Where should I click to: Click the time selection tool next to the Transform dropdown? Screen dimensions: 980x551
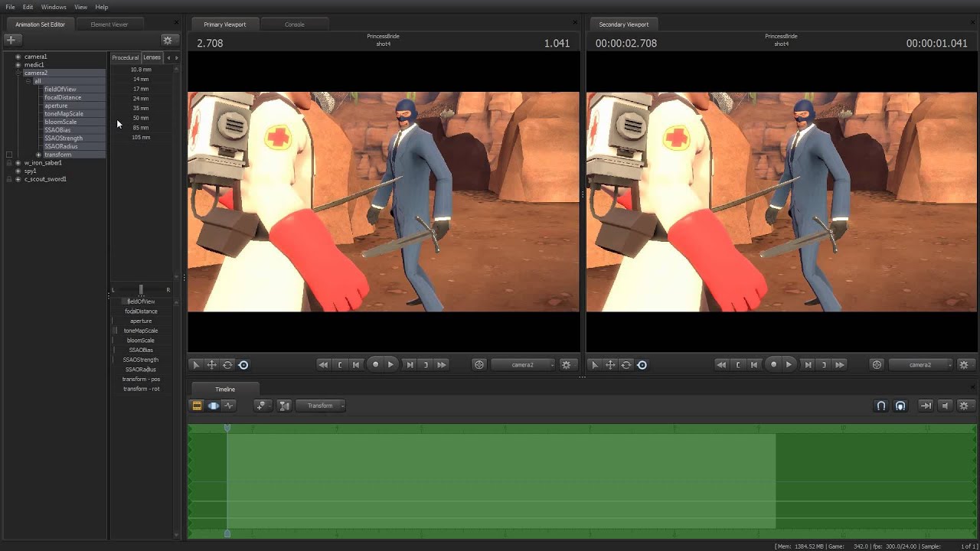284,406
